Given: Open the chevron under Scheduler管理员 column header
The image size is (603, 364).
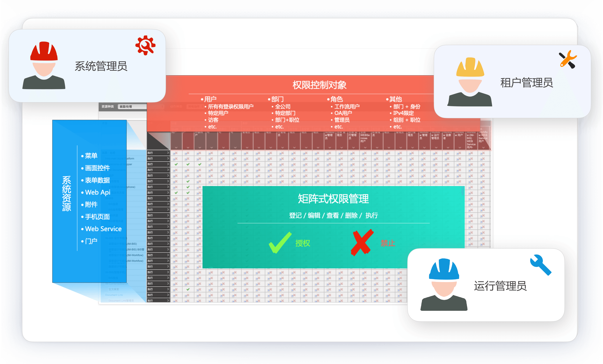Looking at the screenshot, I should coord(330,148).
